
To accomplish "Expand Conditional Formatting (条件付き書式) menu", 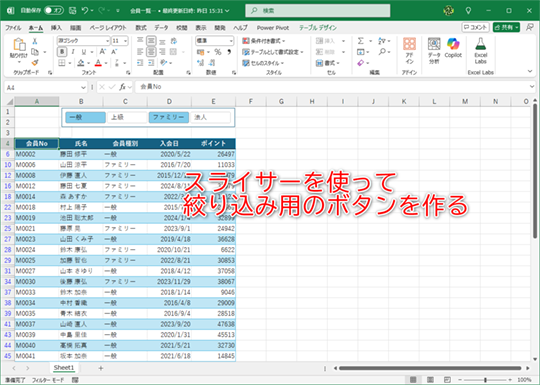I will click(264, 41).
